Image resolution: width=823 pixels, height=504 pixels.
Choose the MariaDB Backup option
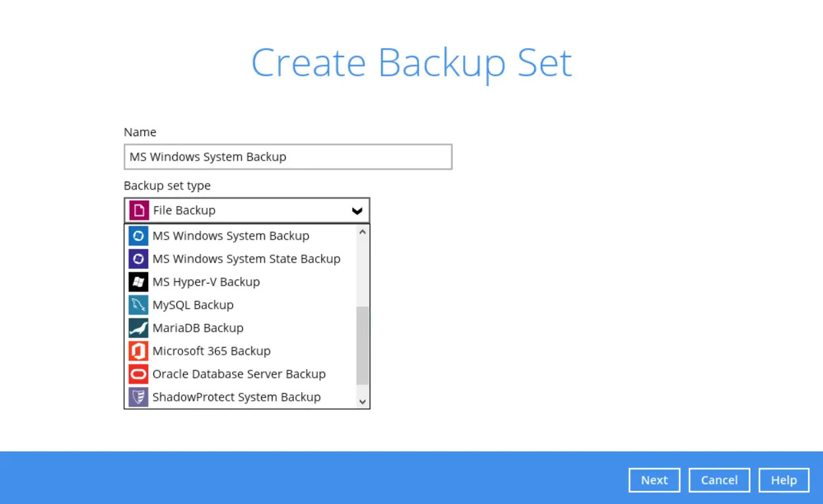tap(198, 328)
